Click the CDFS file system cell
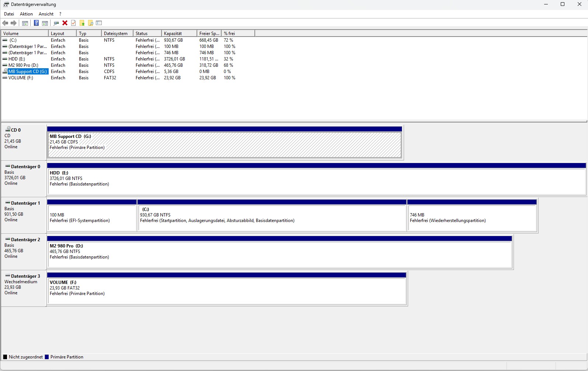Image resolution: width=588 pixels, height=371 pixels. pos(109,72)
